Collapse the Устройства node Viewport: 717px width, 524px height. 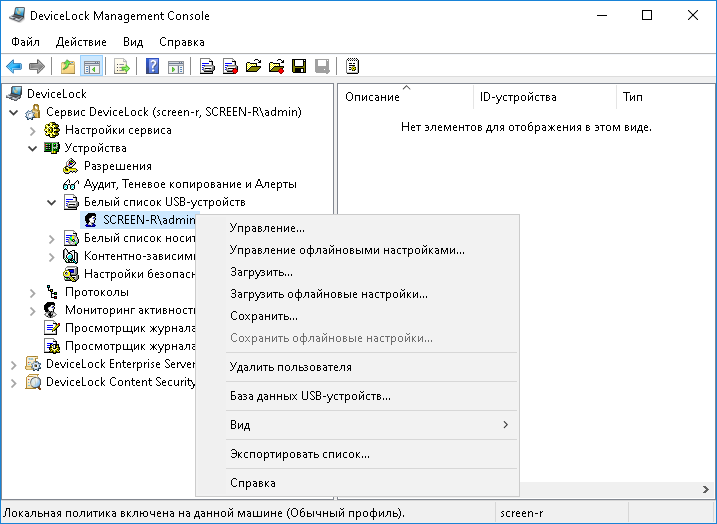pyautogui.click(x=32, y=148)
